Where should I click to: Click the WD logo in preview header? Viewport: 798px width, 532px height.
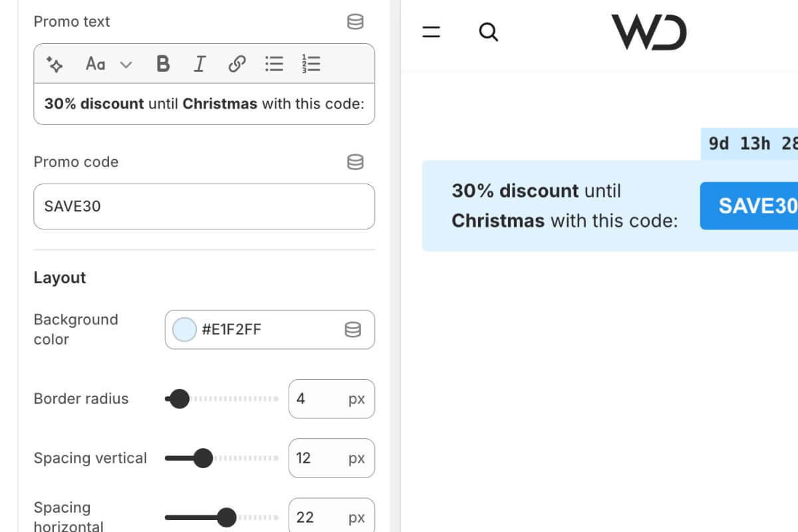(648, 32)
